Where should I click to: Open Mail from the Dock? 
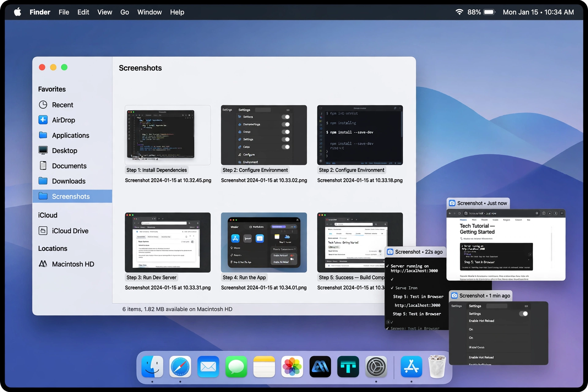coord(208,367)
